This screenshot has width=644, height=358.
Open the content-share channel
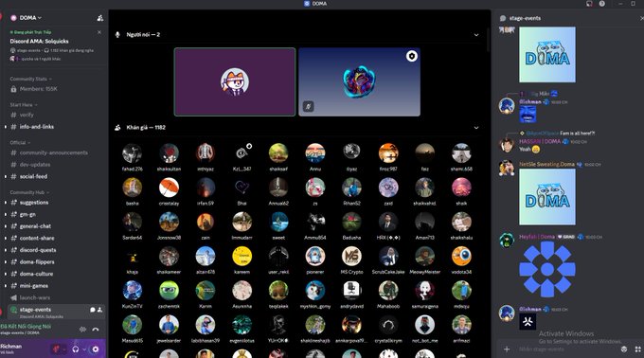click(x=37, y=238)
